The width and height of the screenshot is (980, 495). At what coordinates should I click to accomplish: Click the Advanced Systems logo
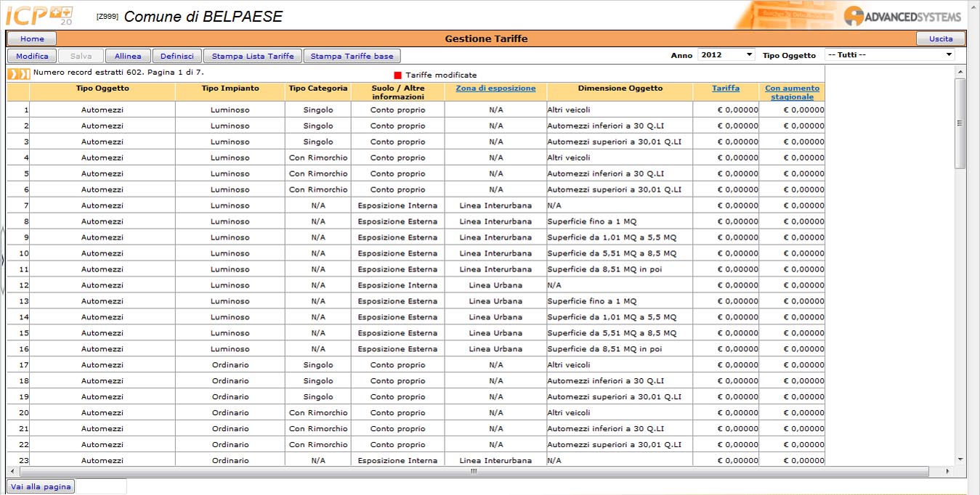tap(902, 16)
